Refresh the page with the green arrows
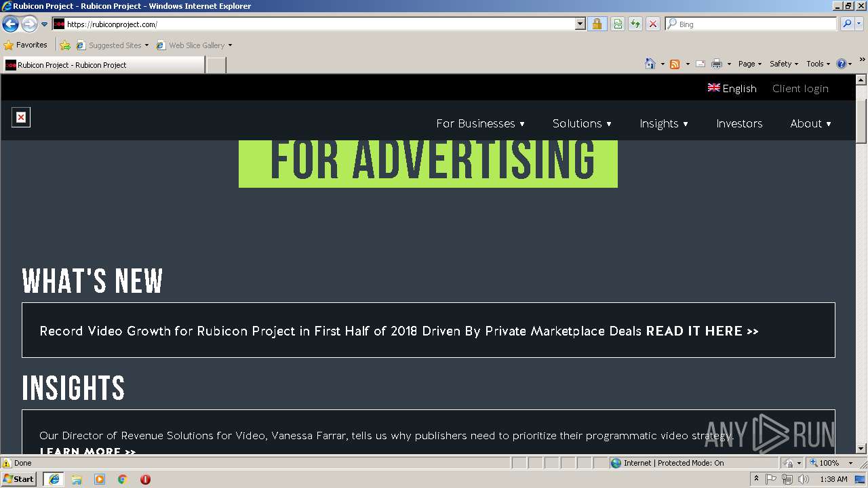 click(x=635, y=24)
